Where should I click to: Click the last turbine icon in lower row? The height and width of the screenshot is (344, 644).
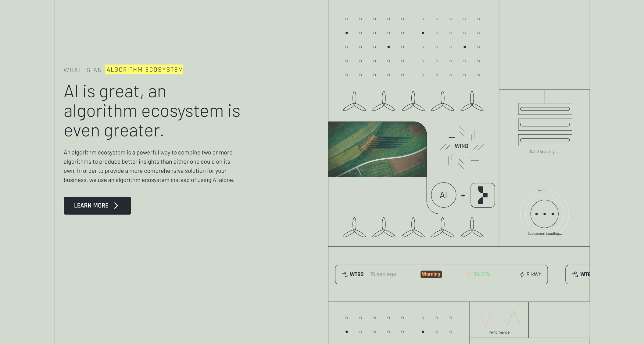[x=472, y=227]
